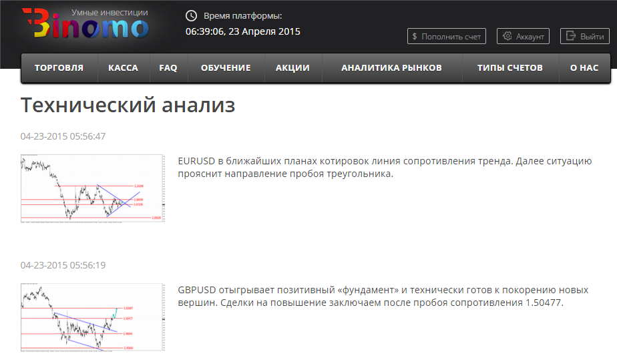Click the clock icon beside platform time
This screenshot has width=617, height=364.
click(191, 16)
